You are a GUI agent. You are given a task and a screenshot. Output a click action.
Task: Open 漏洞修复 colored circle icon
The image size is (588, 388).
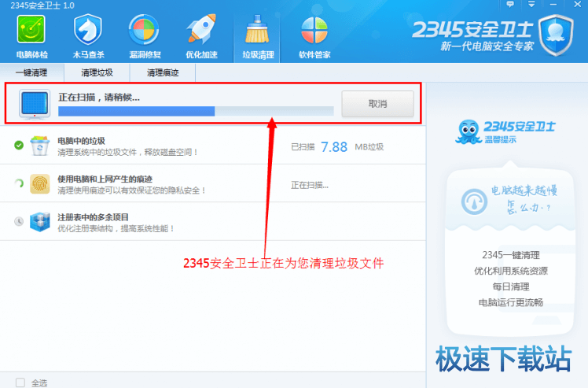click(x=145, y=30)
